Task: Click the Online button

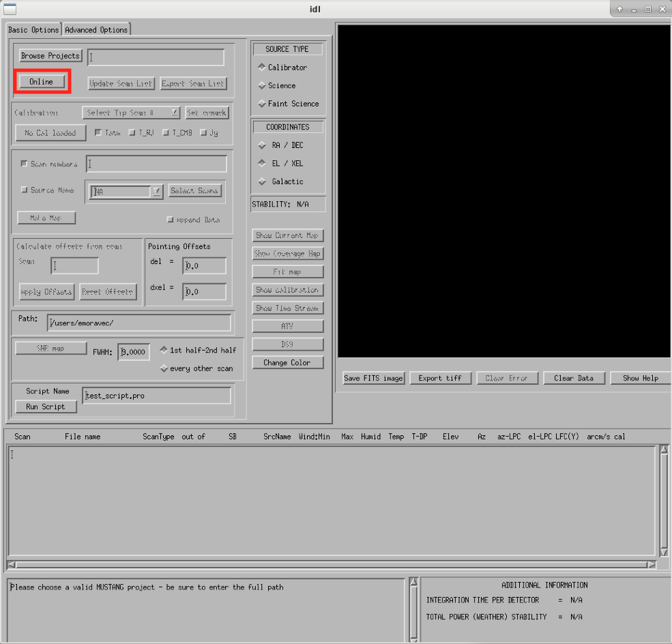Action: click(x=41, y=81)
